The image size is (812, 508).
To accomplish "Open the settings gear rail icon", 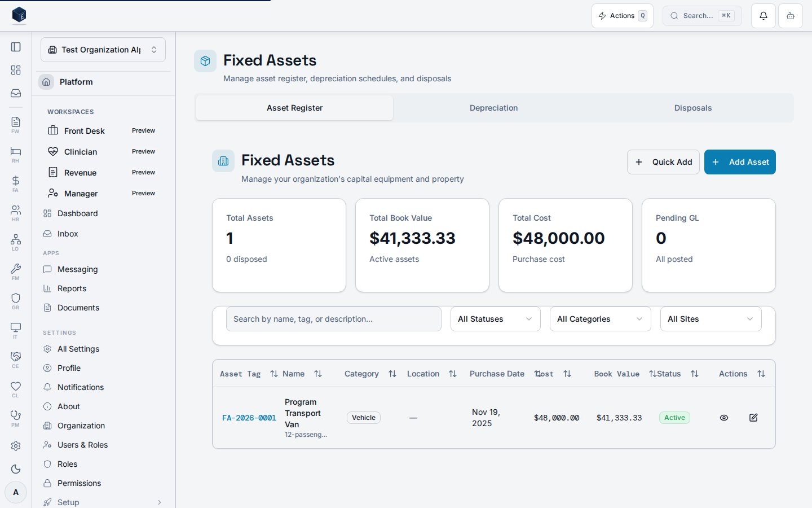I will point(16,446).
